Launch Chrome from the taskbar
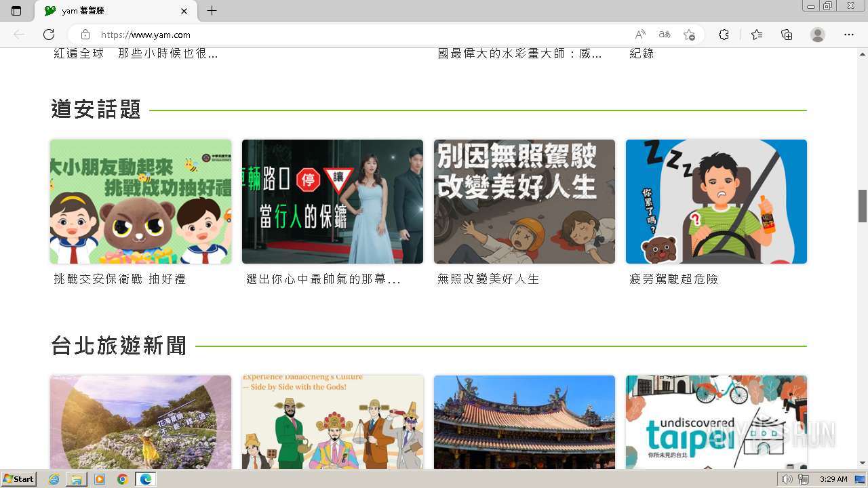The width and height of the screenshot is (868, 488). (122, 479)
